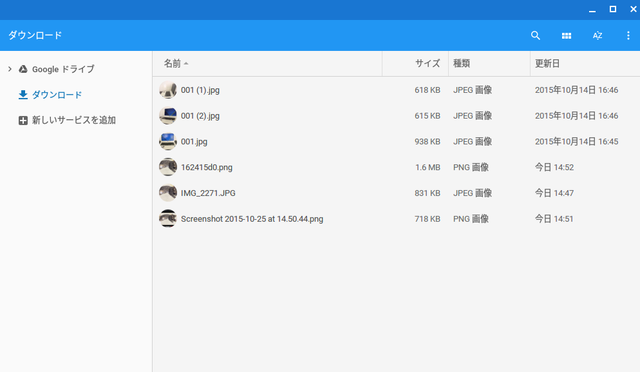Sort files by 種類 column header
640x372 pixels.
[x=462, y=63]
